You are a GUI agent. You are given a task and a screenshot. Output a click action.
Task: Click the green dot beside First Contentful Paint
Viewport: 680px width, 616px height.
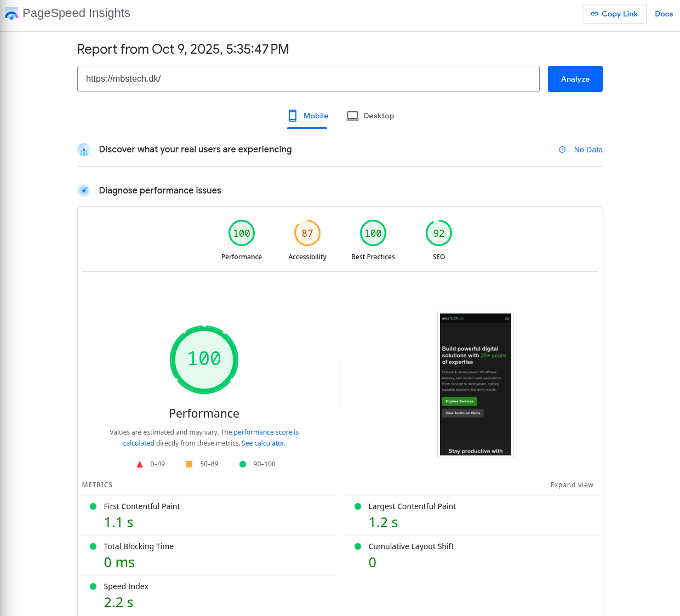(94, 506)
